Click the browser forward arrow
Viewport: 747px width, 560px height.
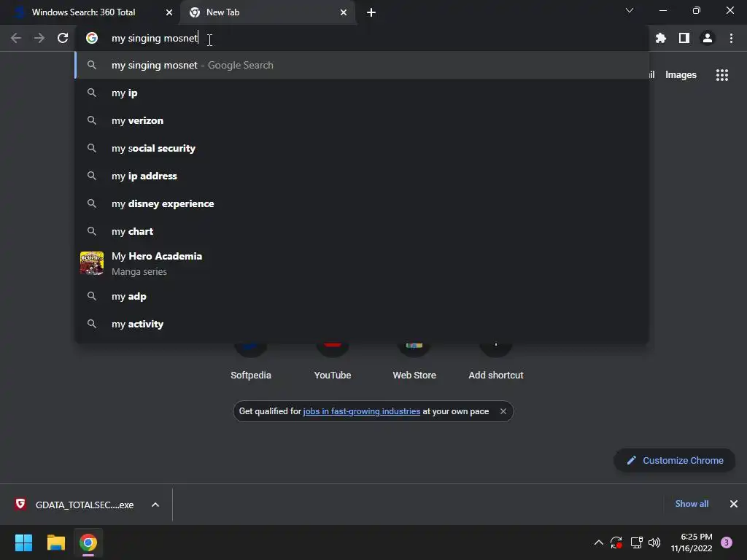[x=39, y=38]
